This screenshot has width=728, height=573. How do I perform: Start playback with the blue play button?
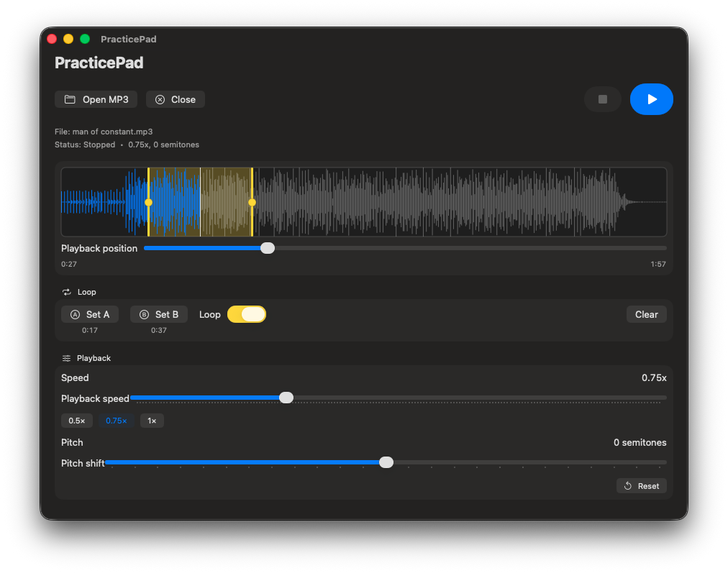652,99
